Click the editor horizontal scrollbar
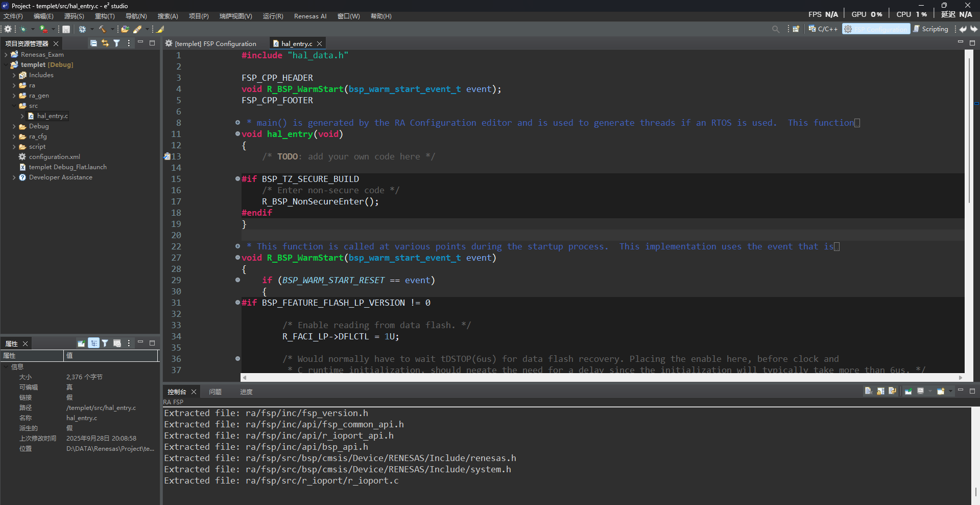 pyautogui.click(x=603, y=378)
